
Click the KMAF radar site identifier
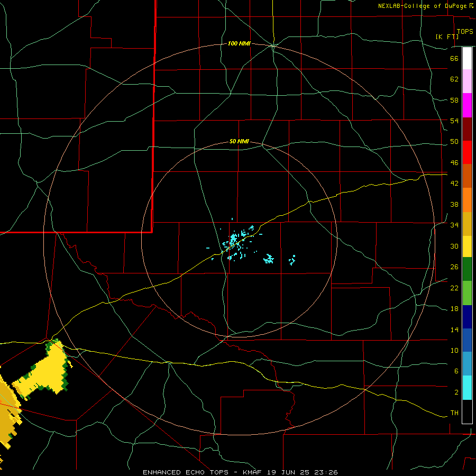[252, 472]
